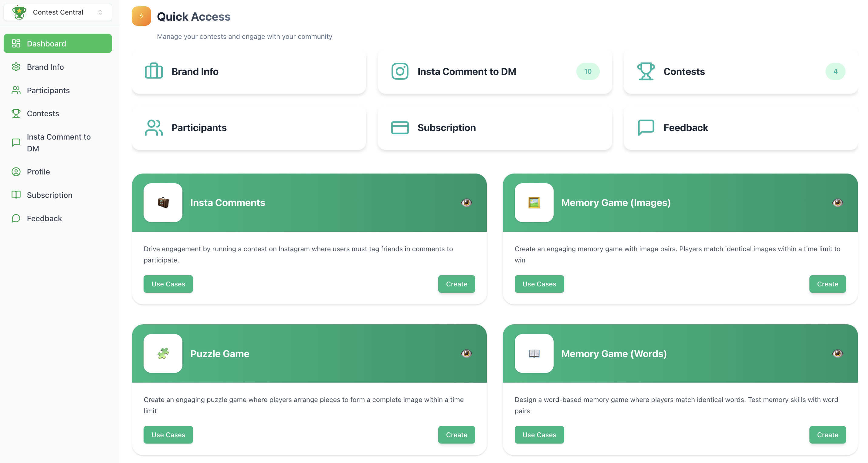Toggle eye preview on Memory Game (Images)
The image size is (868, 463).
[837, 202]
